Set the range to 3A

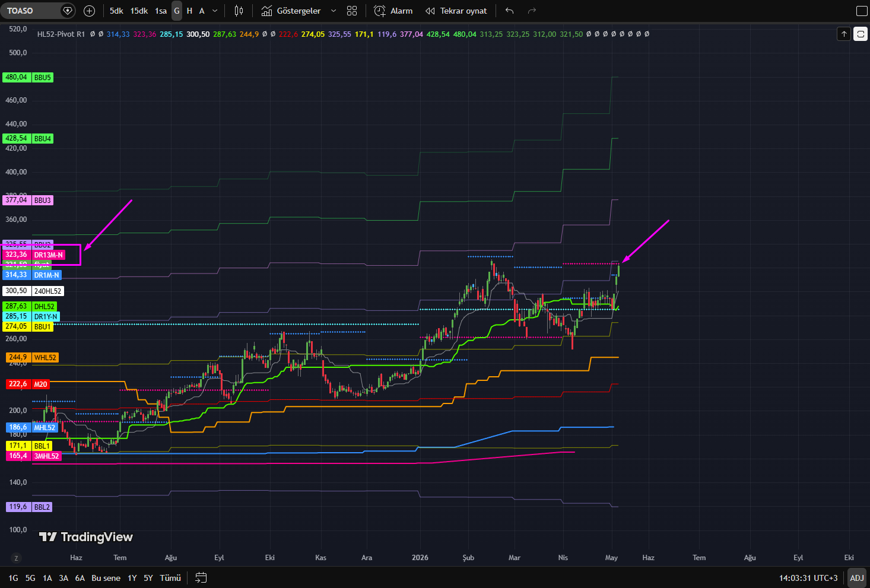[x=63, y=578]
